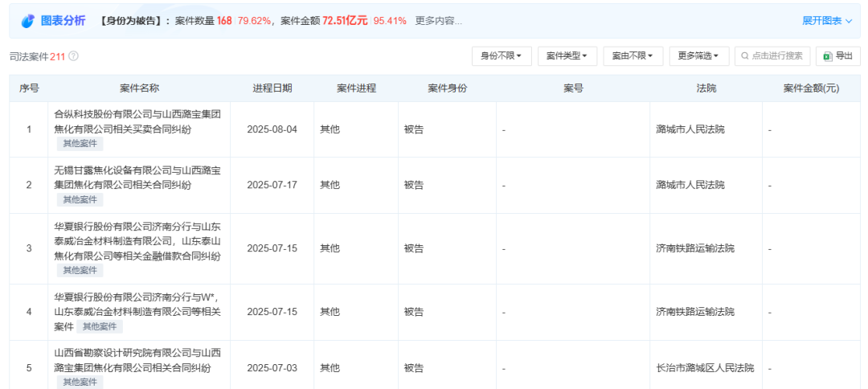Click the 法院 column header
This screenshot has width=868, height=389.
click(x=706, y=88)
